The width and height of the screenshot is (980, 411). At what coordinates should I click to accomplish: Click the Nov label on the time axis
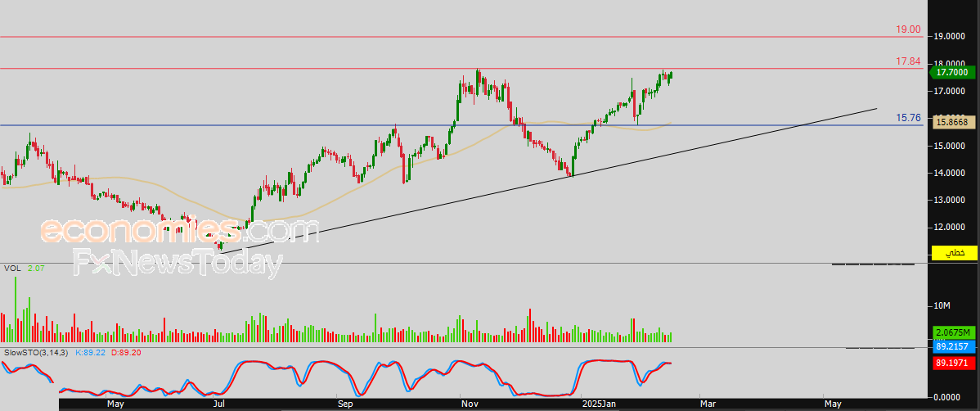tap(470, 404)
